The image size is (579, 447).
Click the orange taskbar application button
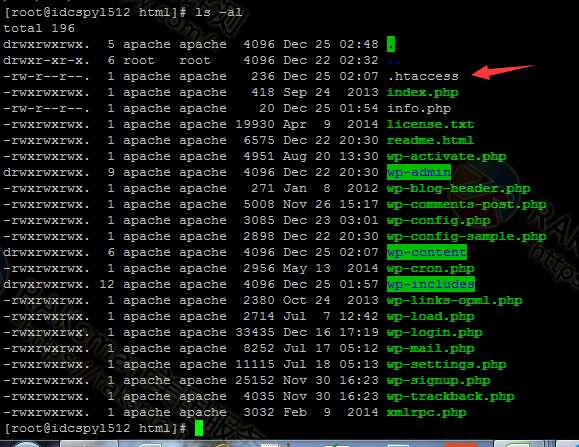pyautogui.click(x=460, y=444)
